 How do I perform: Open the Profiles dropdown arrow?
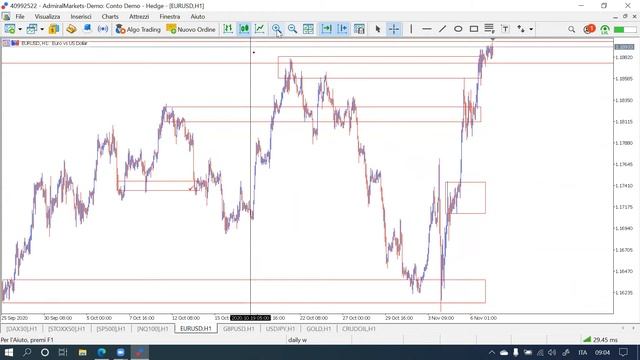point(42,29)
